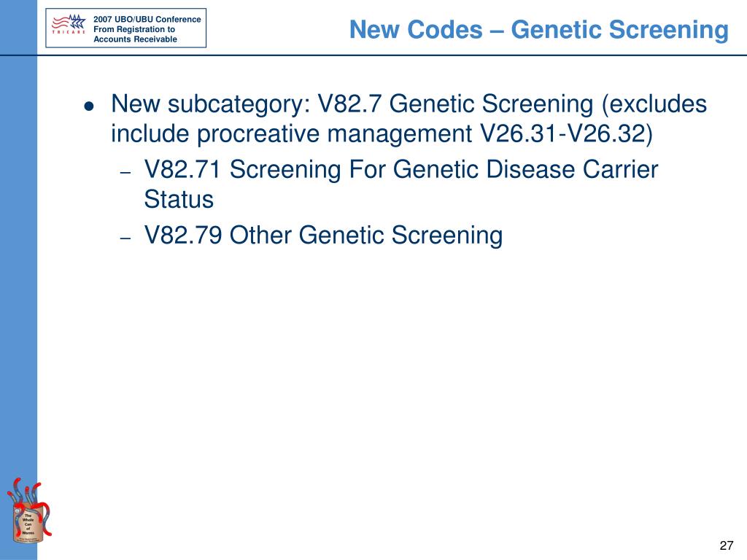This screenshot has width=747, height=560.
Task: Click the main bullet point dot
Action: pos(88,106)
